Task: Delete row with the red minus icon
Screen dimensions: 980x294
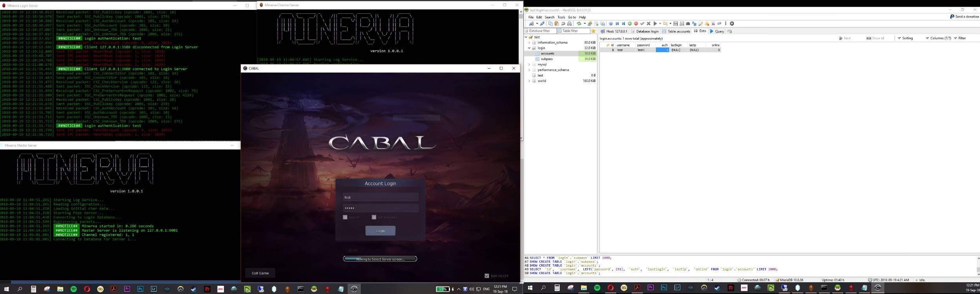Action: (x=636, y=24)
